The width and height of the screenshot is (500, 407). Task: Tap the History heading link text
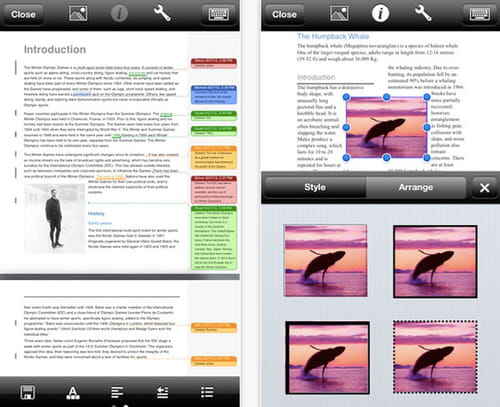coord(96,213)
